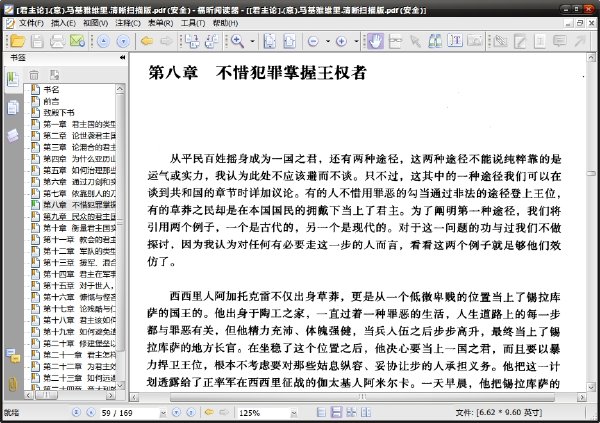The width and height of the screenshot is (600, 423).
Task: Show the Comments panel
Action: (x=13, y=356)
